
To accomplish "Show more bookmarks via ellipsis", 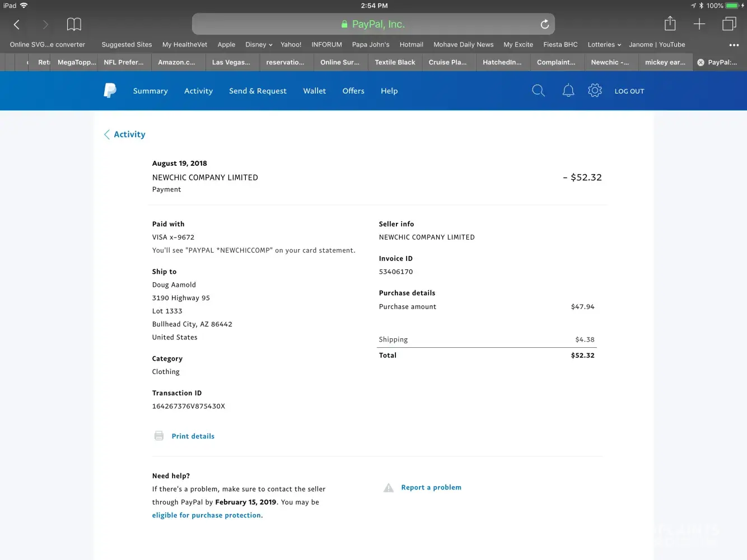I will pos(734,45).
